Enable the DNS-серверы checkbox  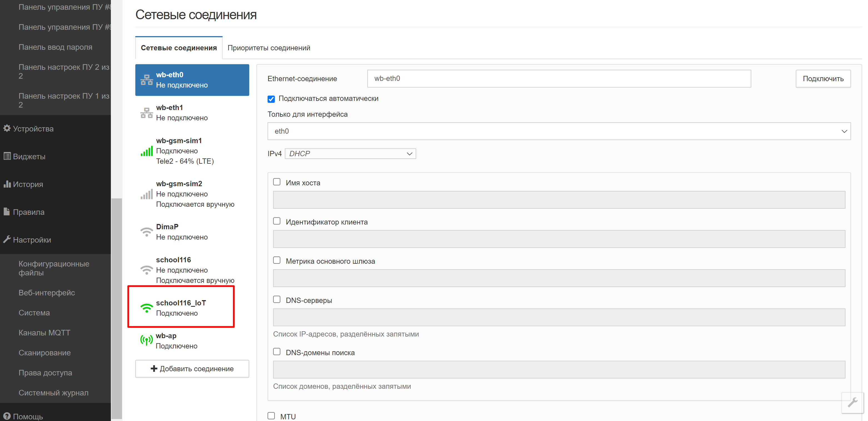277,299
